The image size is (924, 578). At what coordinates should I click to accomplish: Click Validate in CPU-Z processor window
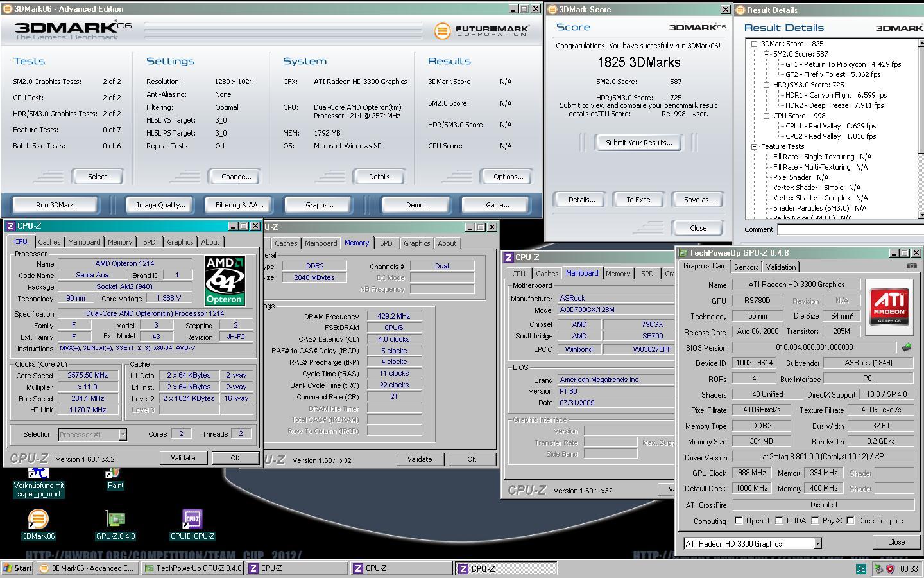coord(183,458)
